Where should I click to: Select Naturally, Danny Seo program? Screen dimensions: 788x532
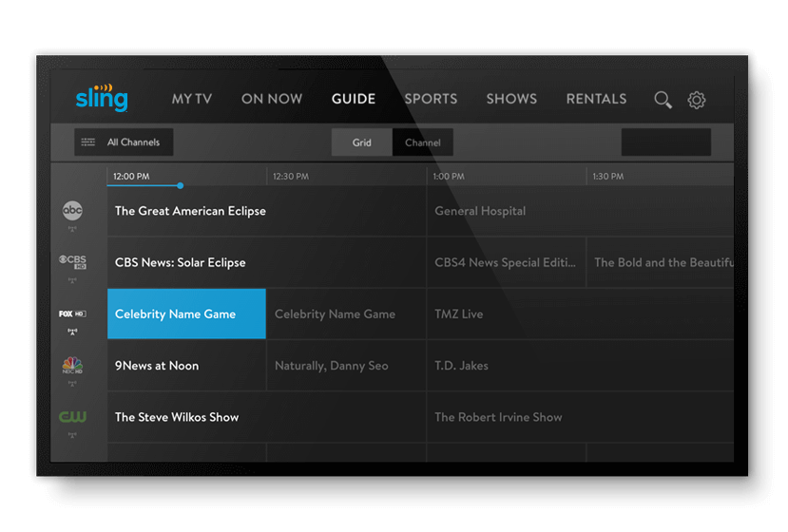[346, 366]
